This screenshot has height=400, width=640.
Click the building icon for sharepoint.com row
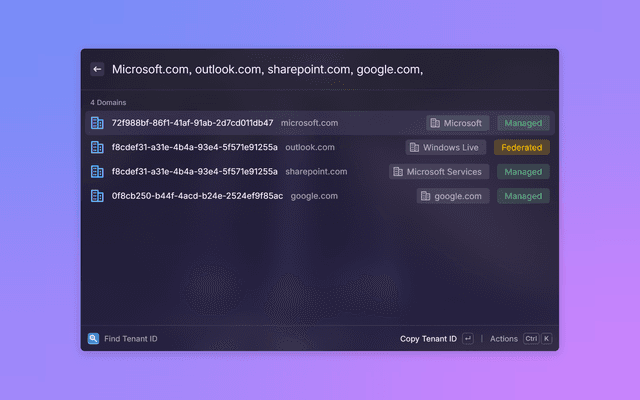pyautogui.click(x=97, y=172)
